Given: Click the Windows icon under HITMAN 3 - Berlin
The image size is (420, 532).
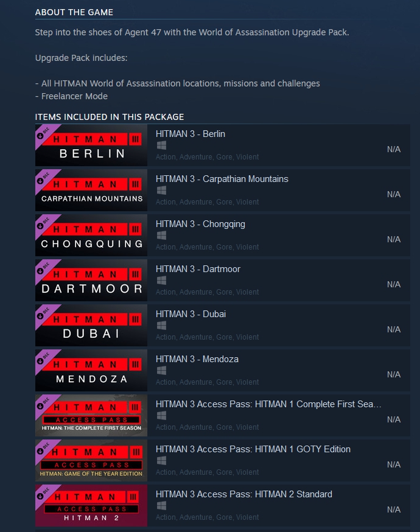Looking at the screenshot, I should click(161, 145).
